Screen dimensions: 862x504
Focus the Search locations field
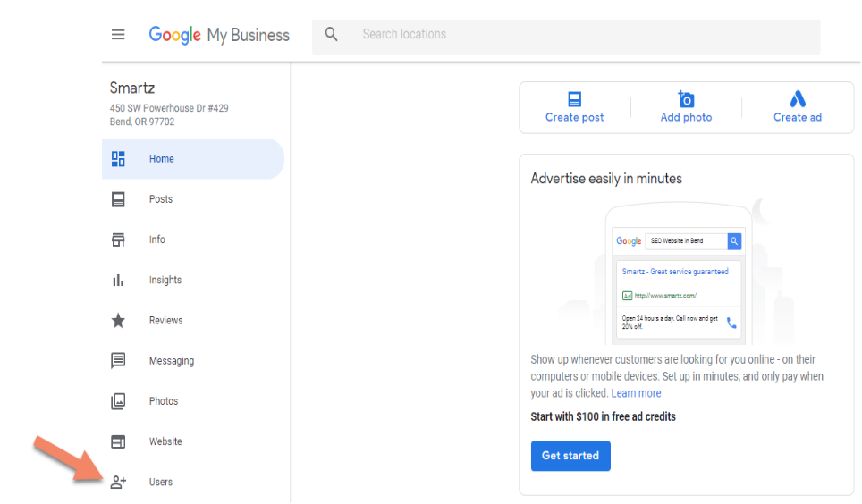pyautogui.click(x=566, y=37)
